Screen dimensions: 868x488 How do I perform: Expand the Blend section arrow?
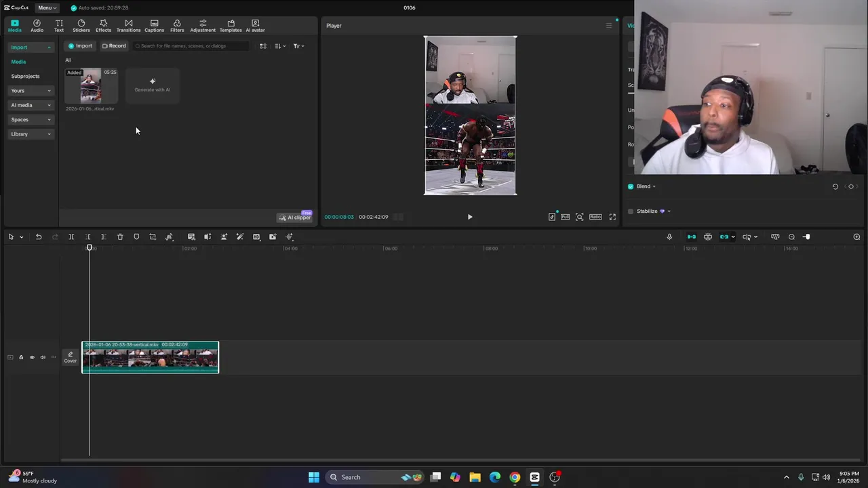(x=654, y=186)
